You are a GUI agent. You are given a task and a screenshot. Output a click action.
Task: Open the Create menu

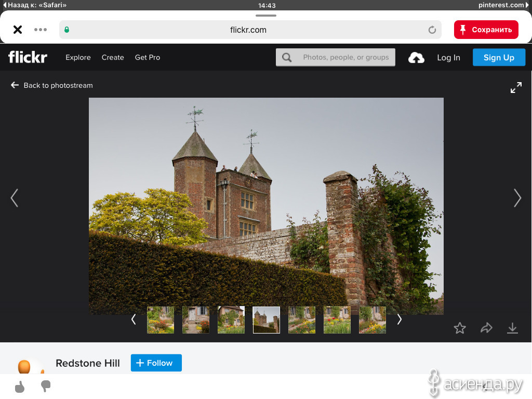tap(113, 57)
